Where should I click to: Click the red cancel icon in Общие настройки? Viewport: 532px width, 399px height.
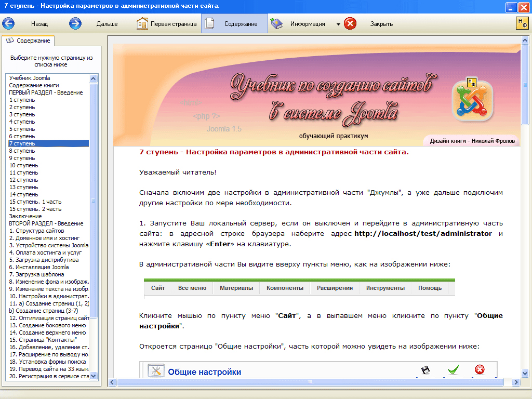pyautogui.click(x=480, y=369)
